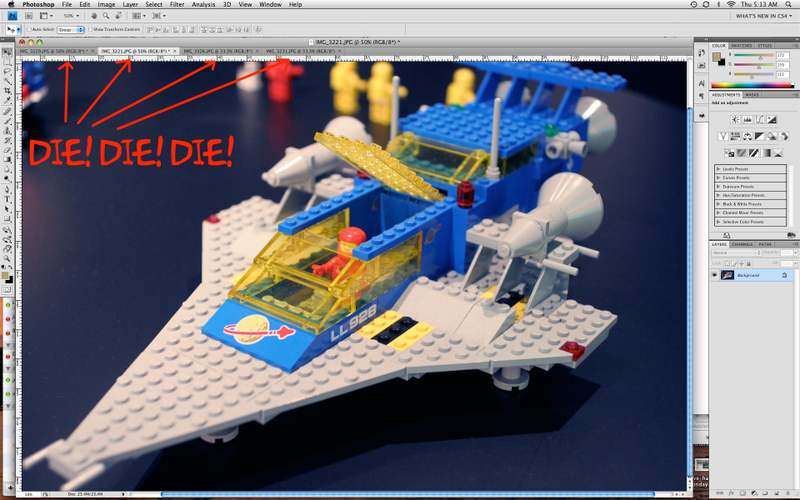Select the Eyedropper tool
The height and width of the screenshot is (500, 800).
pos(7,99)
